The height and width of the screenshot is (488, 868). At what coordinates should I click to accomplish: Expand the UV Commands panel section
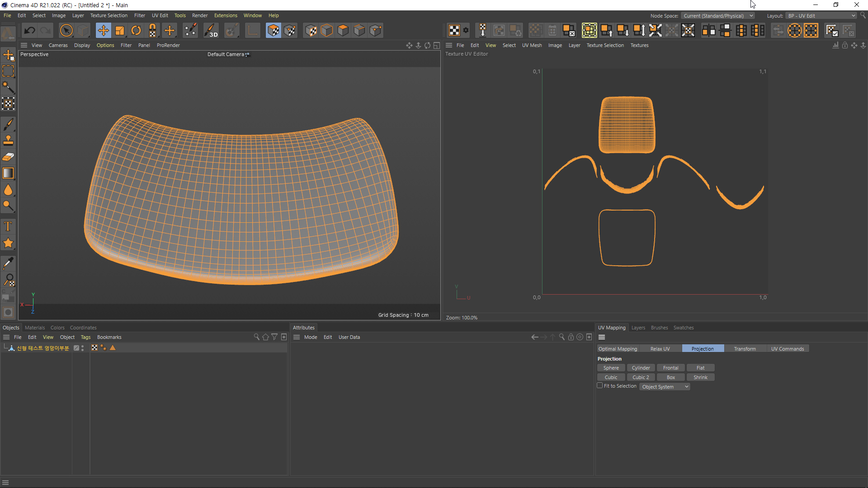pos(787,348)
